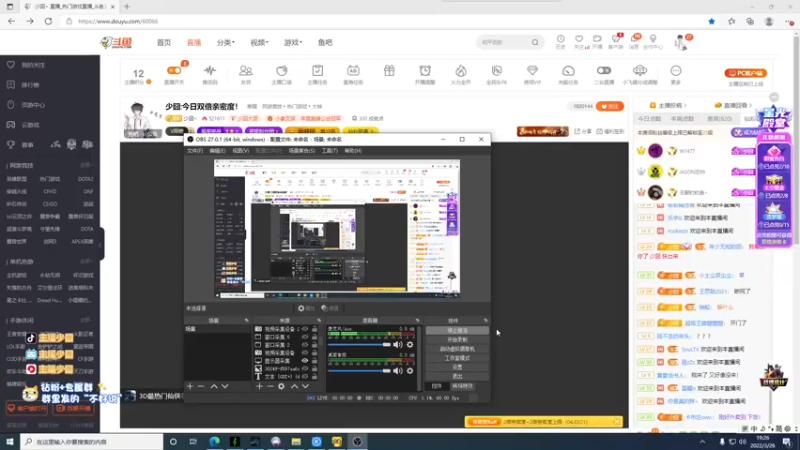Toggle the 直播开关 live switch
800x450 pixels.
(x=174, y=70)
